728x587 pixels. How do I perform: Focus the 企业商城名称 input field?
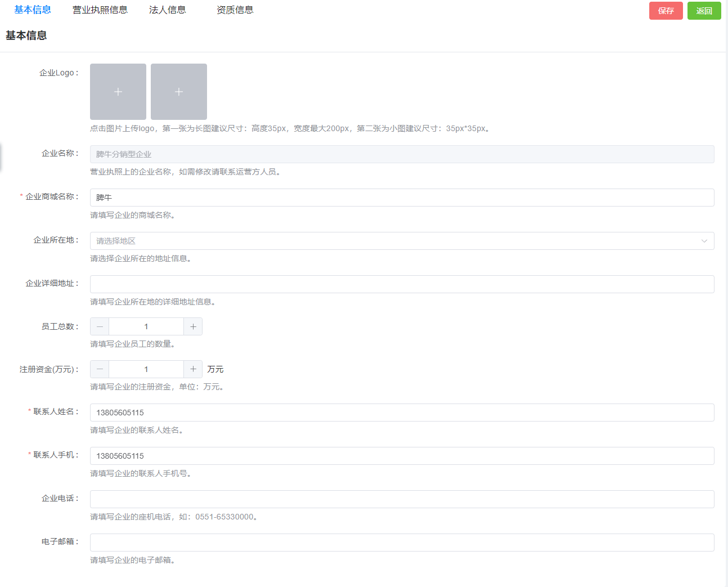coord(402,198)
